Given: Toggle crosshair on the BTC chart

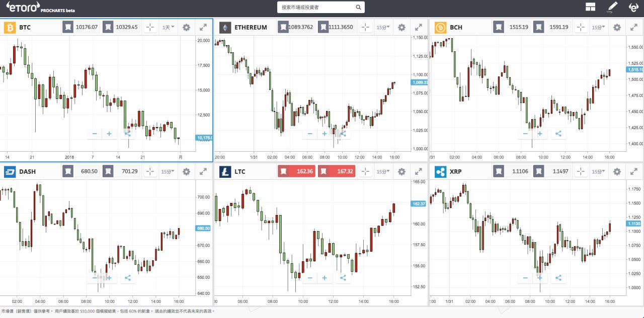Looking at the screenshot, I should tap(150, 27).
